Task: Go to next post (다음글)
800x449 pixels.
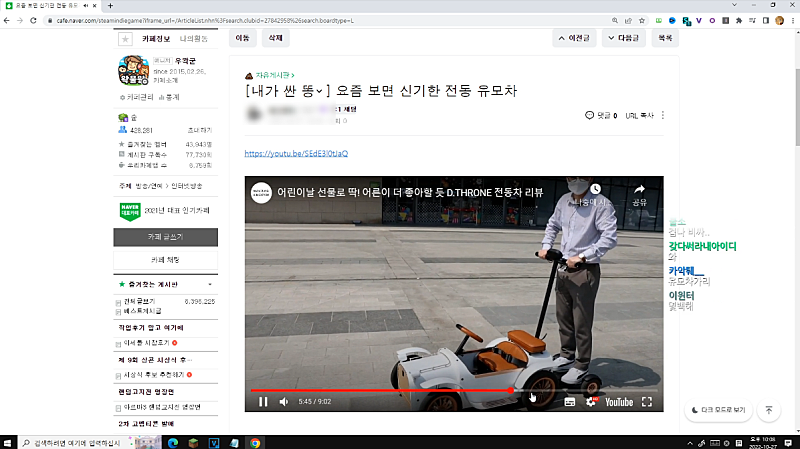Action: click(x=626, y=38)
